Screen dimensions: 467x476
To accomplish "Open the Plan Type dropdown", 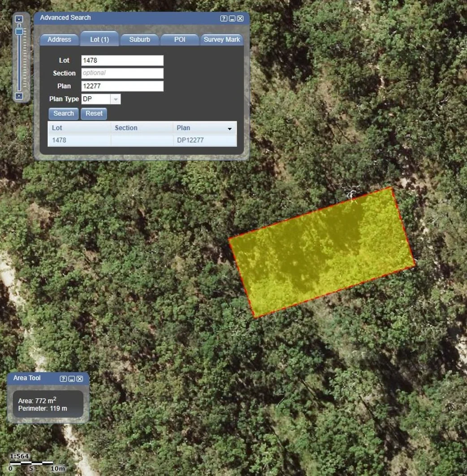I will pyautogui.click(x=115, y=99).
